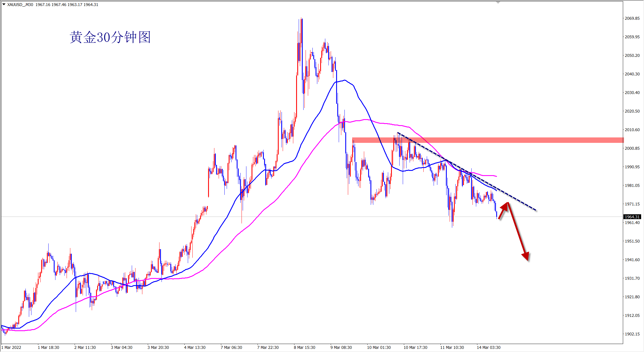Screen dimensions: 644x352
Task: Click the dropdown triangle beside XAUUSD symbol
Action: [4, 4]
